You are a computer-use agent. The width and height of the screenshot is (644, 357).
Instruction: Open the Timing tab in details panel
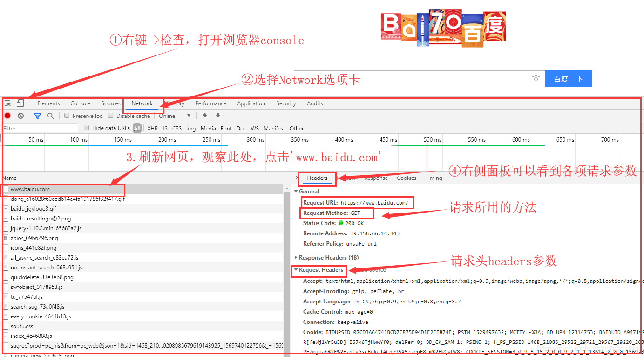434,178
